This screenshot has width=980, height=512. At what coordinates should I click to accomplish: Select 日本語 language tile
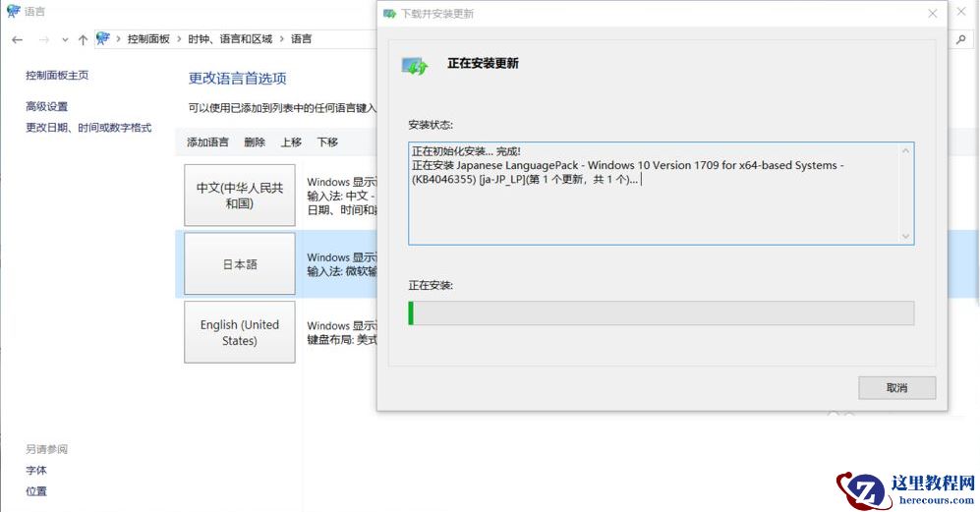240,263
